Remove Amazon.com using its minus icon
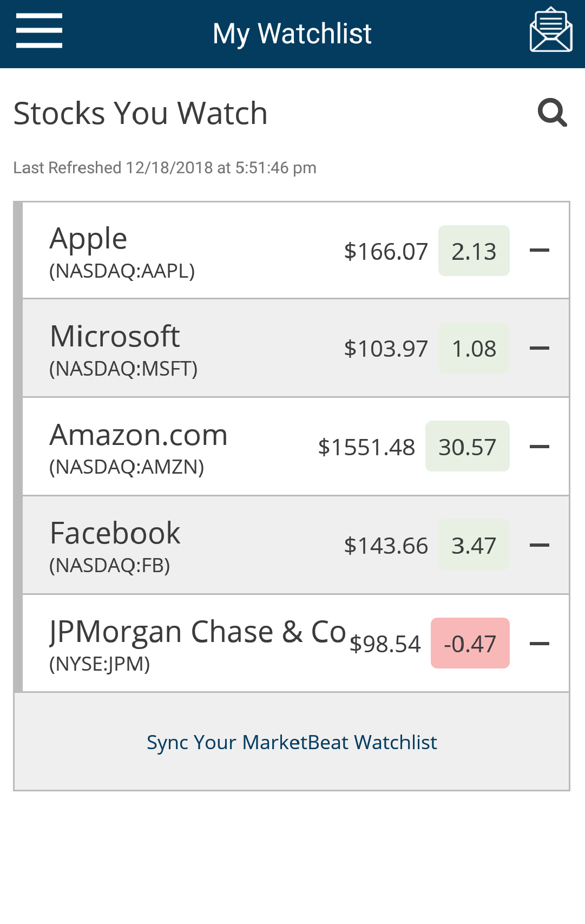585x924 pixels. [x=540, y=447]
